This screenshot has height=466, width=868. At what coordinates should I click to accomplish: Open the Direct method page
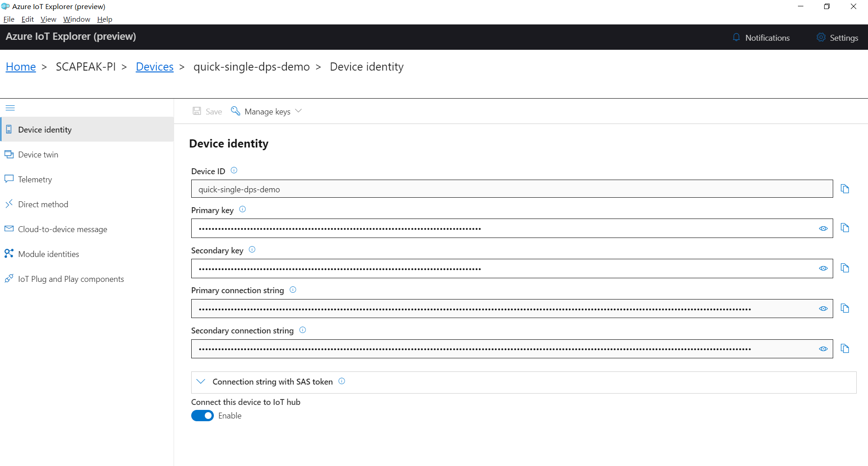(87, 204)
